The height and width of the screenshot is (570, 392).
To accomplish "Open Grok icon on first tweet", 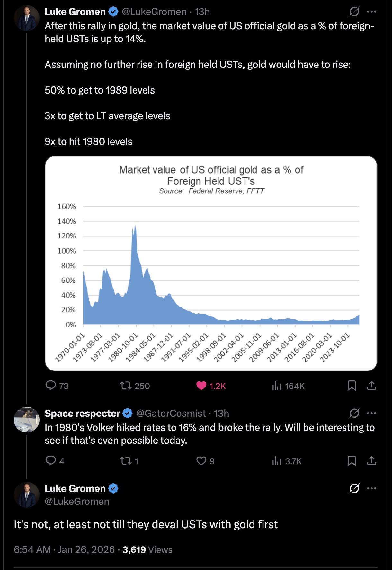I will (354, 12).
